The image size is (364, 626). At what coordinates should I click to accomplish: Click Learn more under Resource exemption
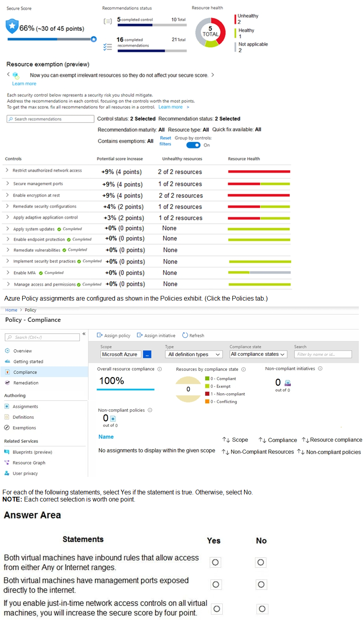(24, 84)
